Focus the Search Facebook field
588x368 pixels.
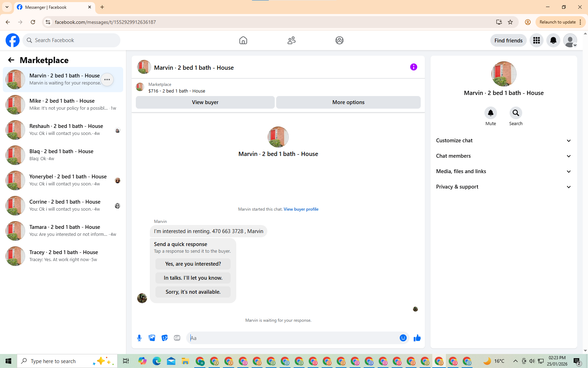tap(71, 40)
